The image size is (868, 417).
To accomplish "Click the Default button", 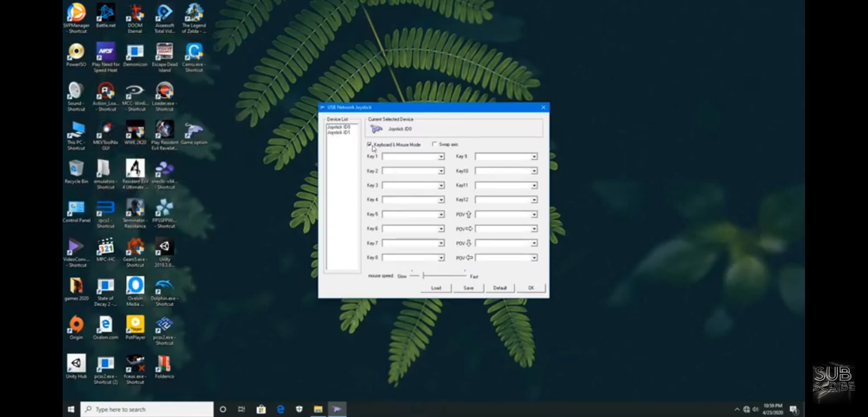I will pos(500,288).
